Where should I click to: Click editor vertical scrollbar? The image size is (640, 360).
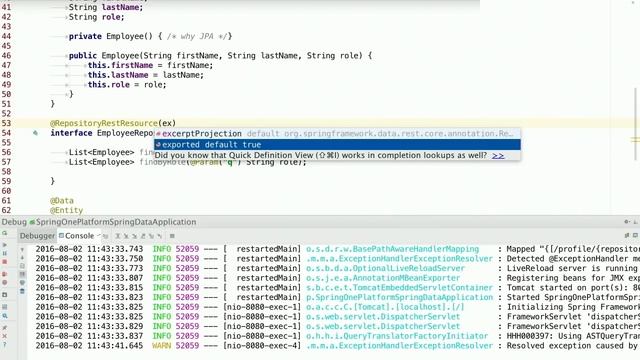(x=635, y=124)
